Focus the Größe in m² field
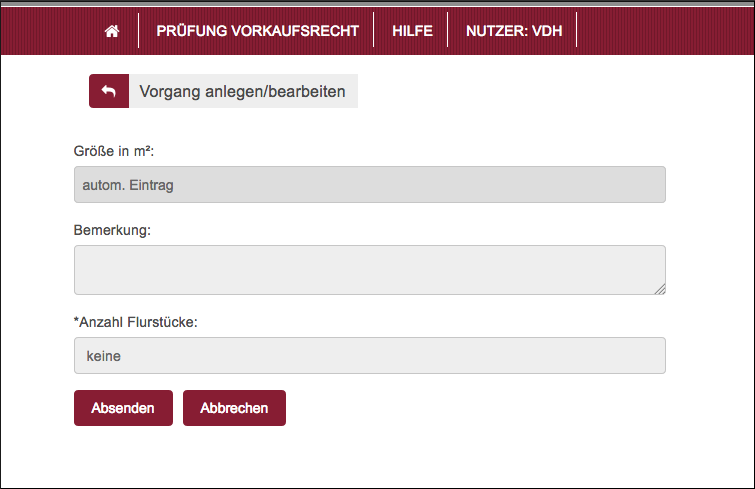Image resolution: width=755 pixels, height=489 pixels. 369,185
